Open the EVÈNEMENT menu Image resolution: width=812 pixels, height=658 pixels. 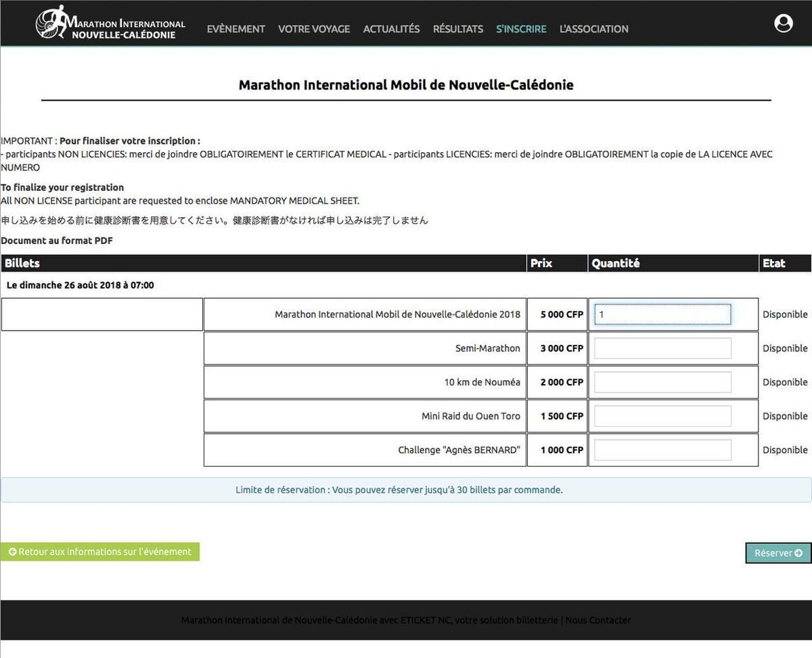point(235,29)
